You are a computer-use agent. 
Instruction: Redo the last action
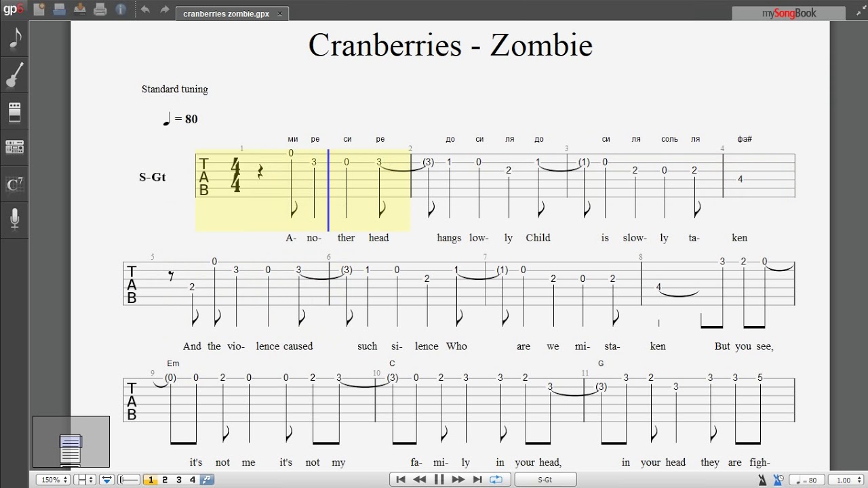[x=165, y=9]
